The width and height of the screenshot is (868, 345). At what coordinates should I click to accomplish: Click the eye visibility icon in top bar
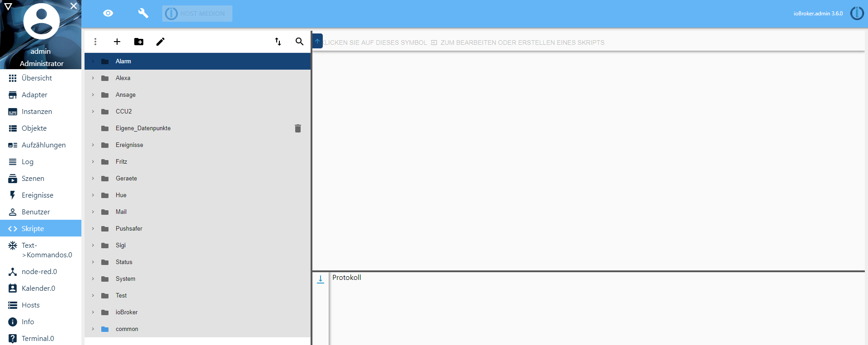(108, 14)
